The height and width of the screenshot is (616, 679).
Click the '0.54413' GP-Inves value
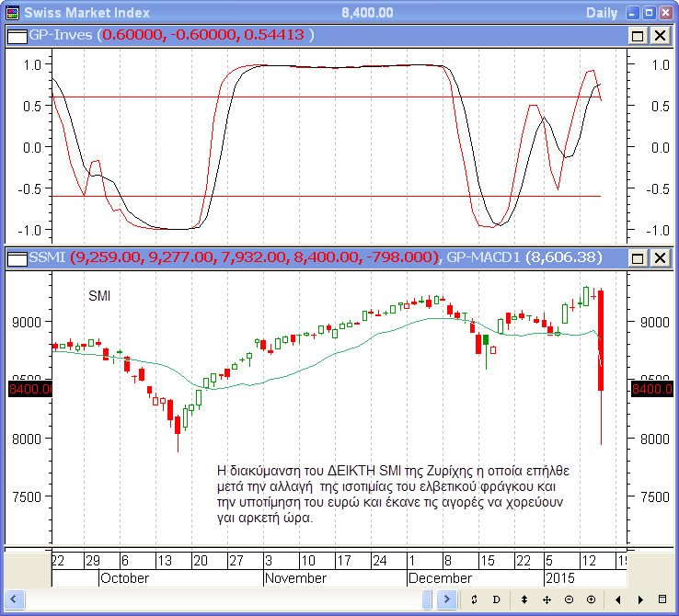tap(274, 35)
